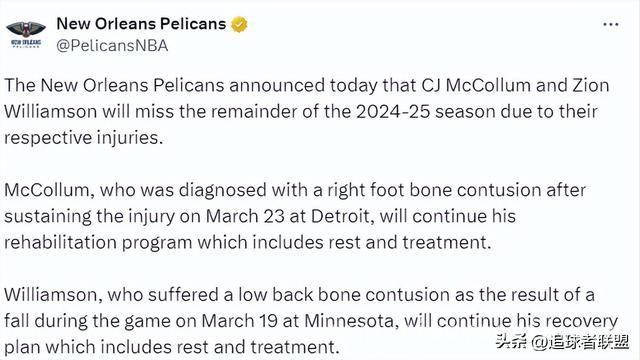
Task: Click the March 19 at Minnesota text
Action: coord(297,321)
